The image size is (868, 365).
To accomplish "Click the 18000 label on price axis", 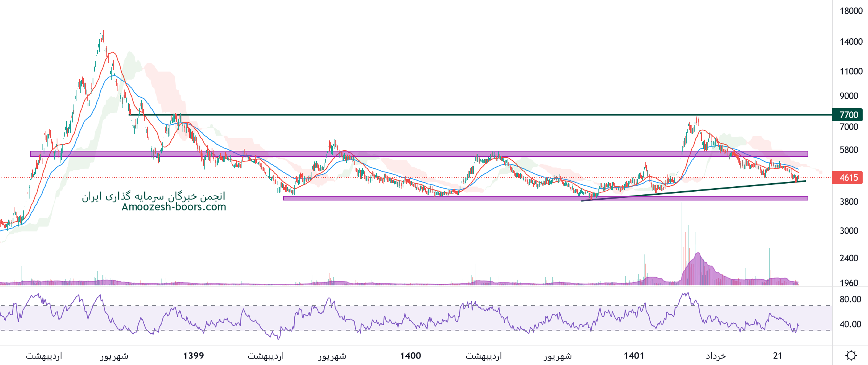I will [x=851, y=11].
